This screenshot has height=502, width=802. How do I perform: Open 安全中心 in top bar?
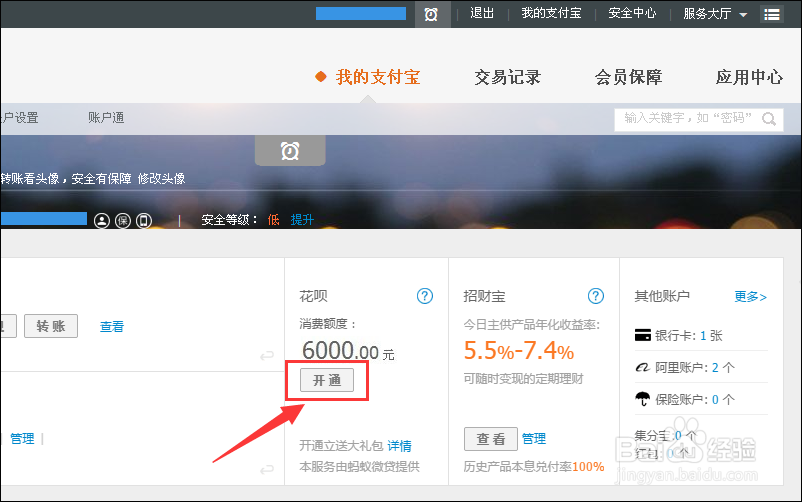click(632, 13)
